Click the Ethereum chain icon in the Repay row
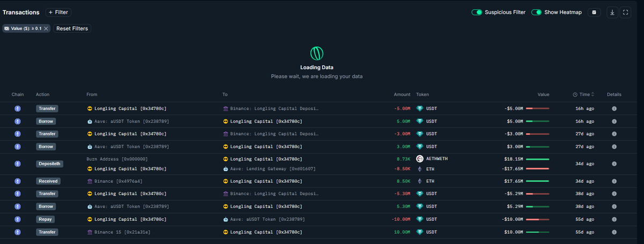Screen dimensions: 644x244 [x=18, y=219]
